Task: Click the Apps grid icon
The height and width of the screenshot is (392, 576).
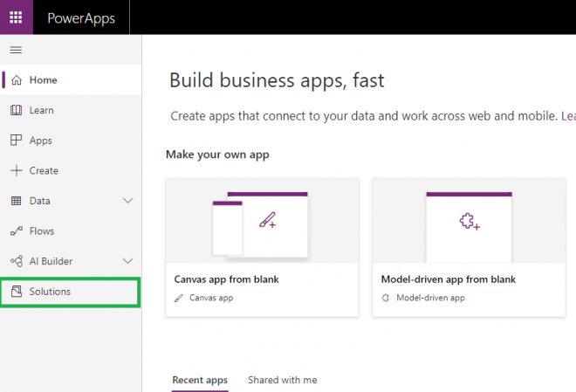Action: (x=16, y=141)
